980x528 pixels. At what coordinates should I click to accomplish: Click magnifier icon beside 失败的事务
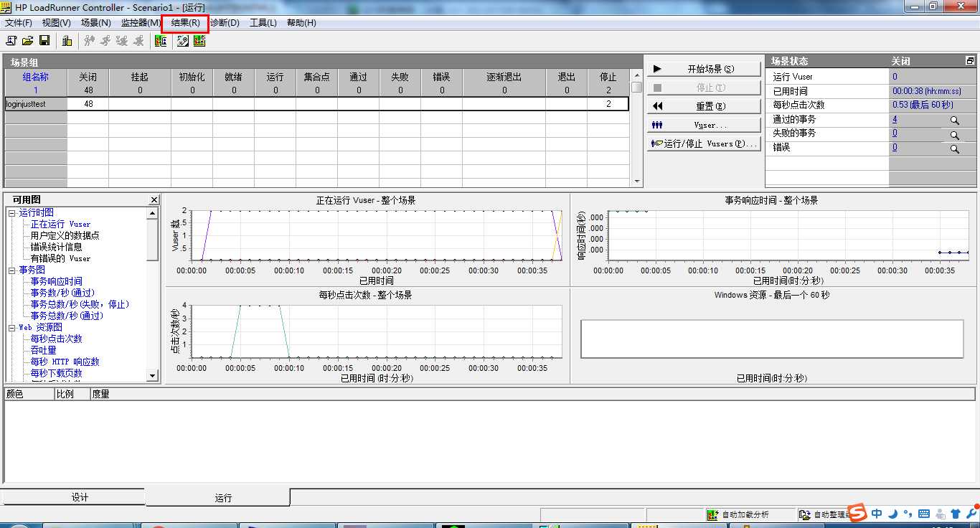(x=954, y=135)
